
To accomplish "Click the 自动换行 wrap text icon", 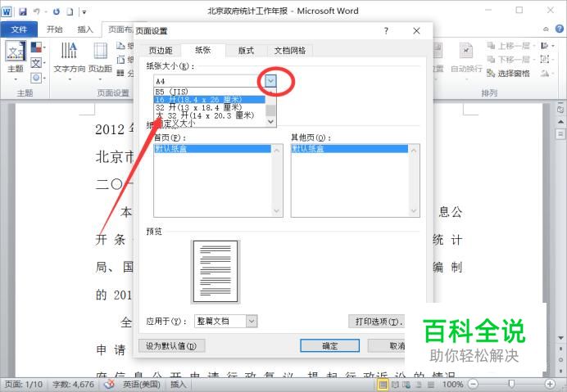I will (x=466, y=59).
